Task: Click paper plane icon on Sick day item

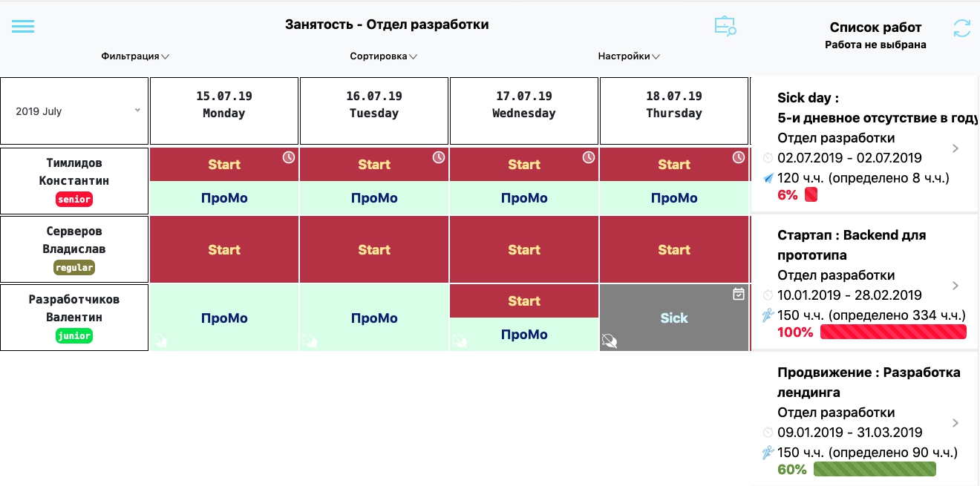Action: (768, 178)
